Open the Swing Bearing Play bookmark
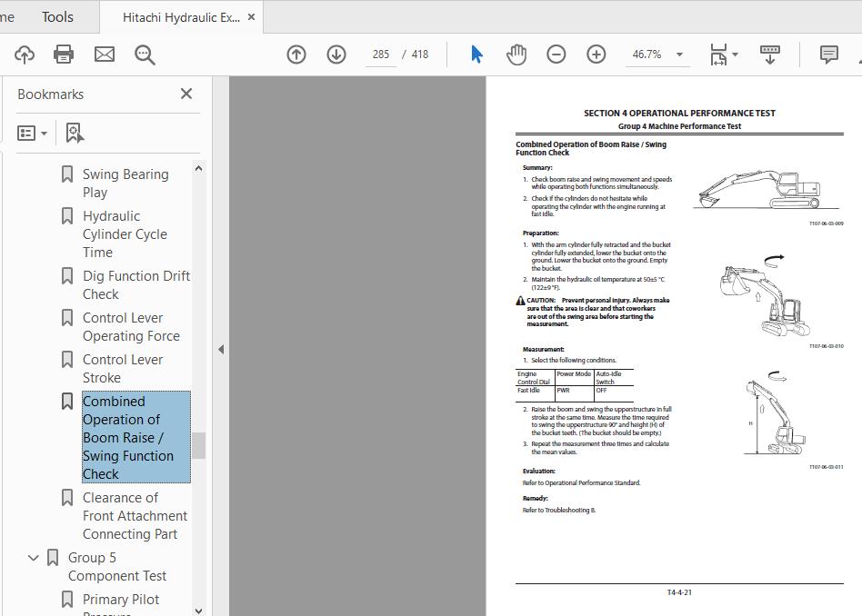This screenshot has height=616, width=862. (x=125, y=184)
